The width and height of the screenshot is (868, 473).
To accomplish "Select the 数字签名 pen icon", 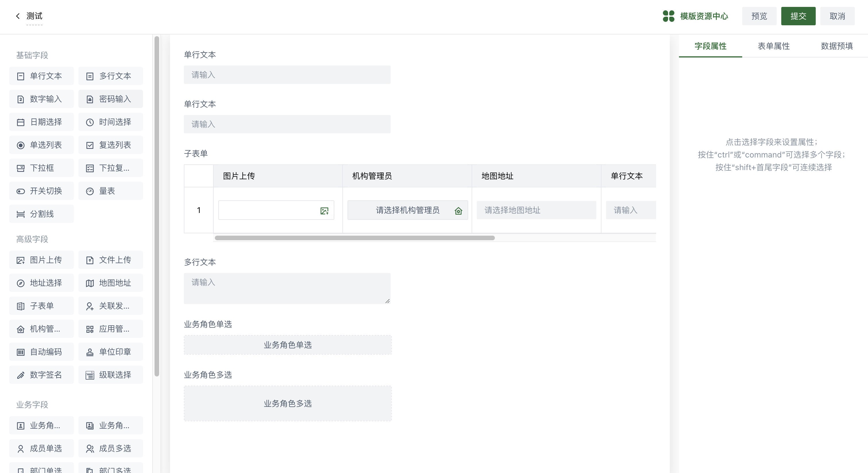I will [21, 375].
